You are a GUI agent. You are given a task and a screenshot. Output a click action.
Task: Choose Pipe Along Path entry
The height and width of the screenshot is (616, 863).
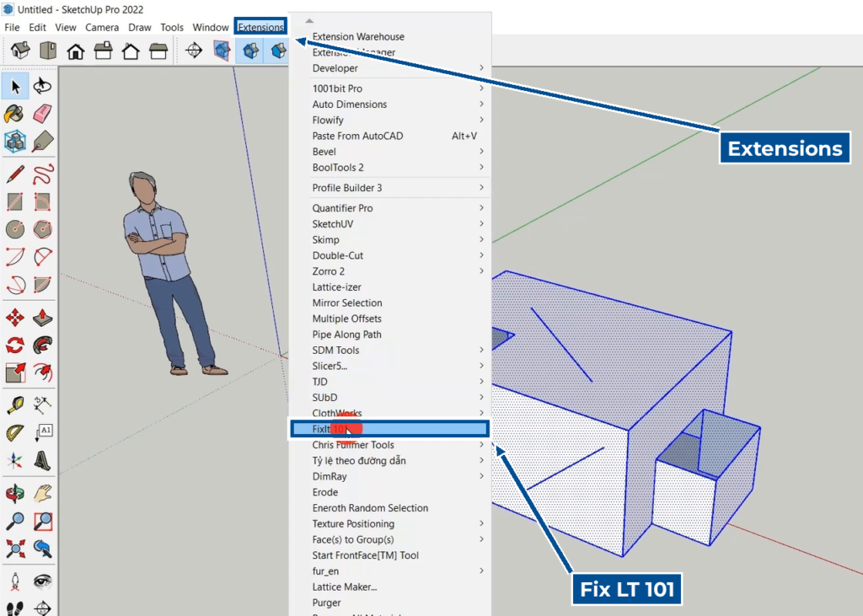389,335
